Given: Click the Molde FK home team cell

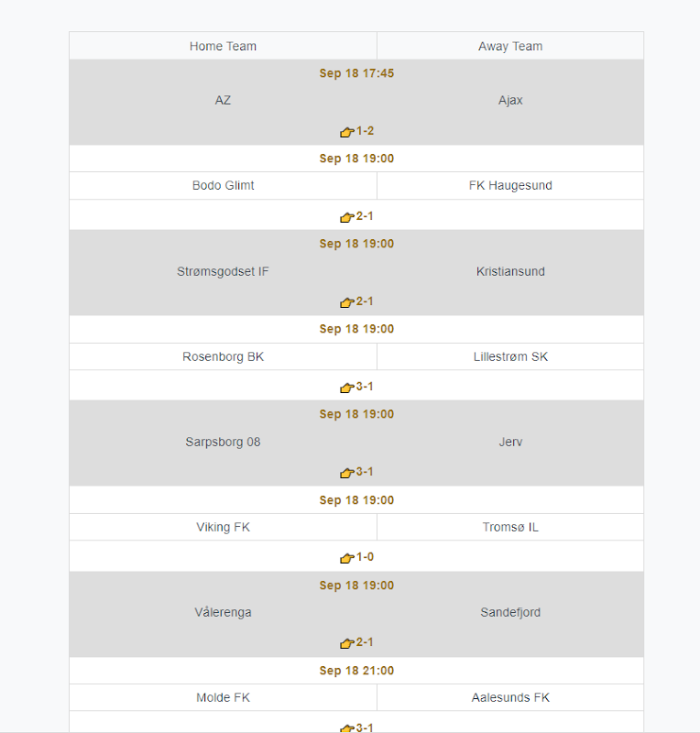Looking at the screenshot, I should (x=223, y=698).
